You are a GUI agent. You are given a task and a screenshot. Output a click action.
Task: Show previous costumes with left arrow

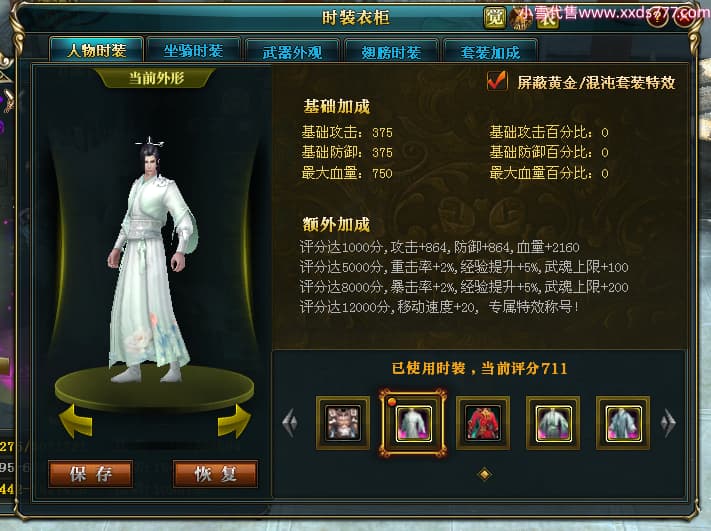pyautogui.click(x=290, y=423)
